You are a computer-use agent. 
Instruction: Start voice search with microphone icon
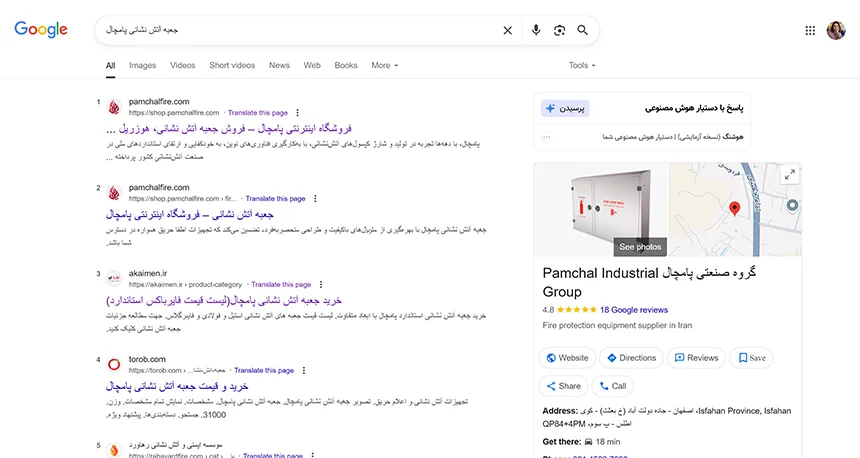click(x=535, y=30)
